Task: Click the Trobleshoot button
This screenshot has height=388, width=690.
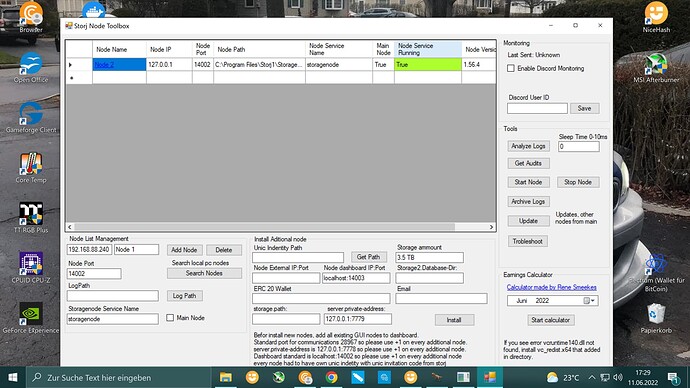Action: pyautogui.click(x=527, y=241)
